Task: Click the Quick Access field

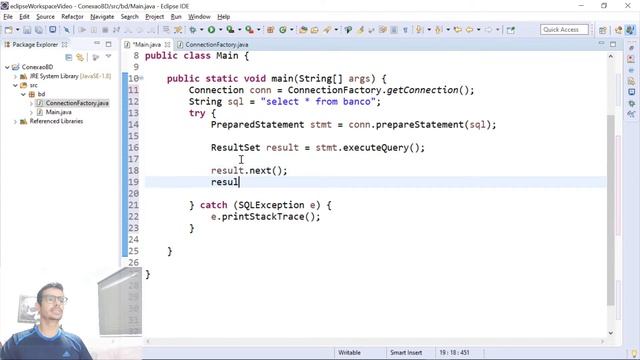Action: pos(564,30)
